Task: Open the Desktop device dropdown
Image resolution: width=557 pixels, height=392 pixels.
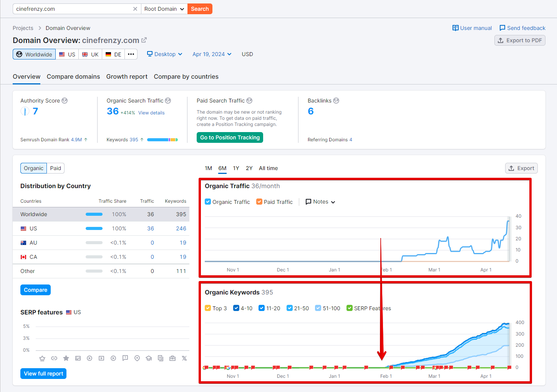Action: [165, 54]
